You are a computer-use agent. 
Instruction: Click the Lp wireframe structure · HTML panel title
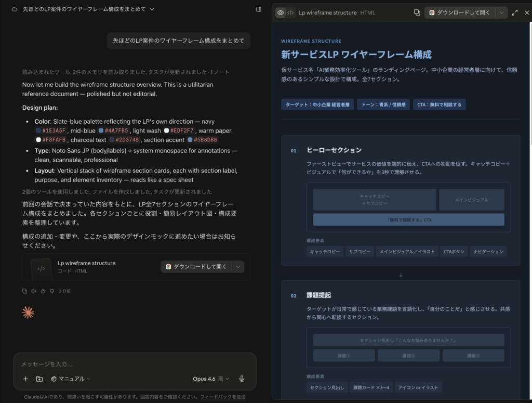[x=337, y=12]
